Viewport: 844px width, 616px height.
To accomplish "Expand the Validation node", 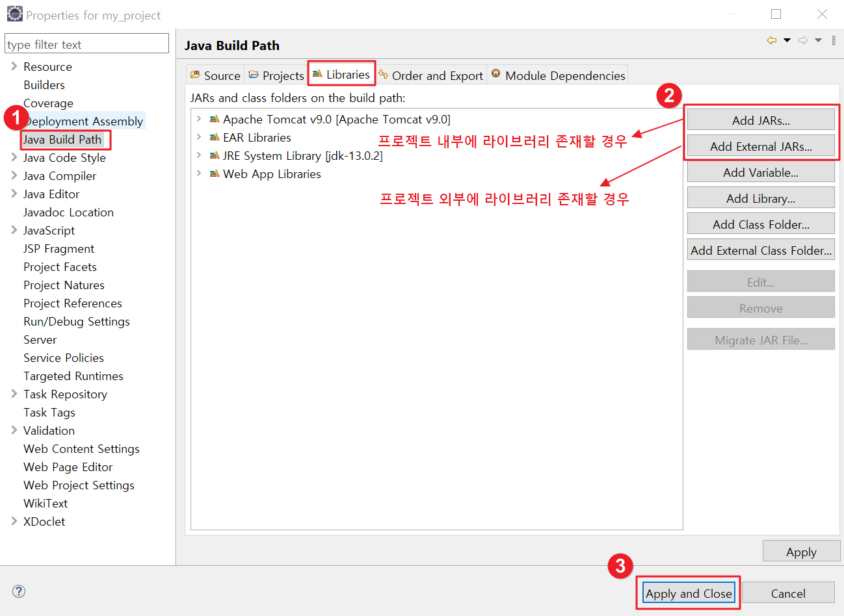I will [14, 430].
